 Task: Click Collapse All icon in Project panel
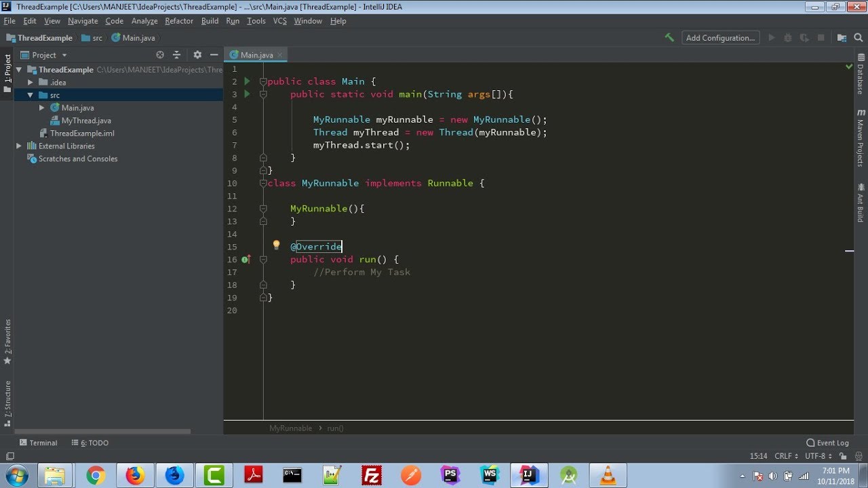[176, 55]
